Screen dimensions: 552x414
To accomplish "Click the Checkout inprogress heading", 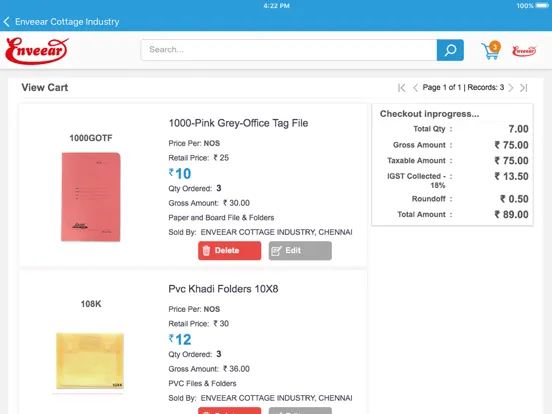I will click(x=429, y=114).
